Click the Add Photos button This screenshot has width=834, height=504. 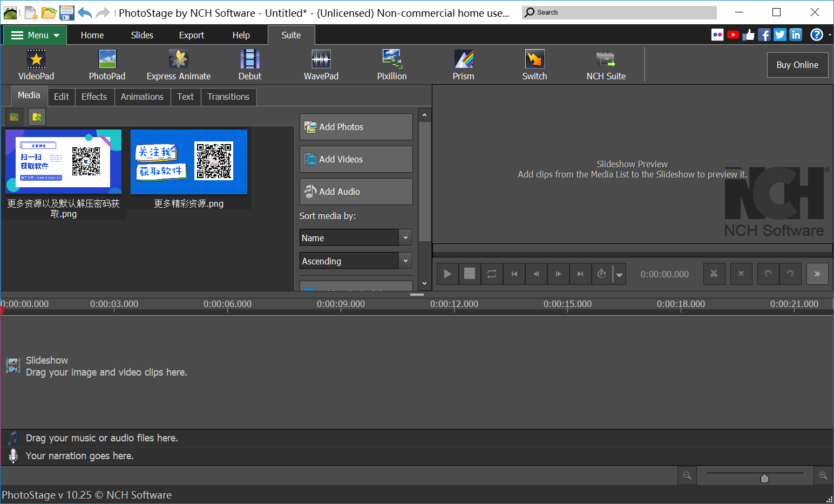click(356, 127)
